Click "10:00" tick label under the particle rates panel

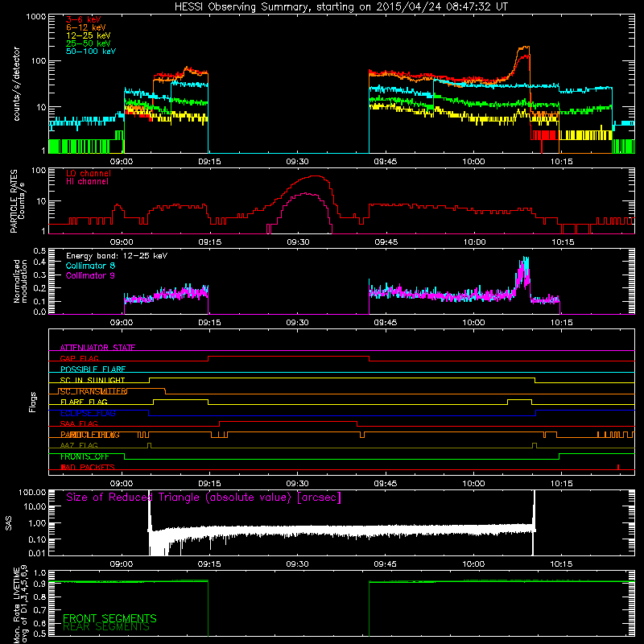point(474,242)
